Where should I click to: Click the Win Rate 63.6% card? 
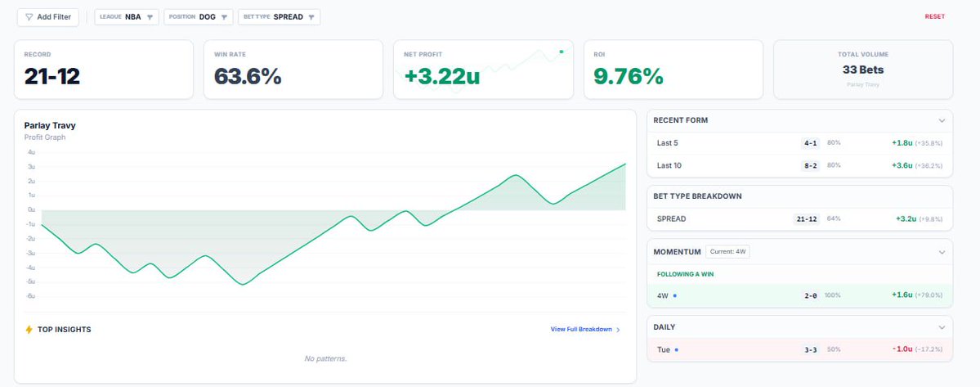[x=293, y=70]
